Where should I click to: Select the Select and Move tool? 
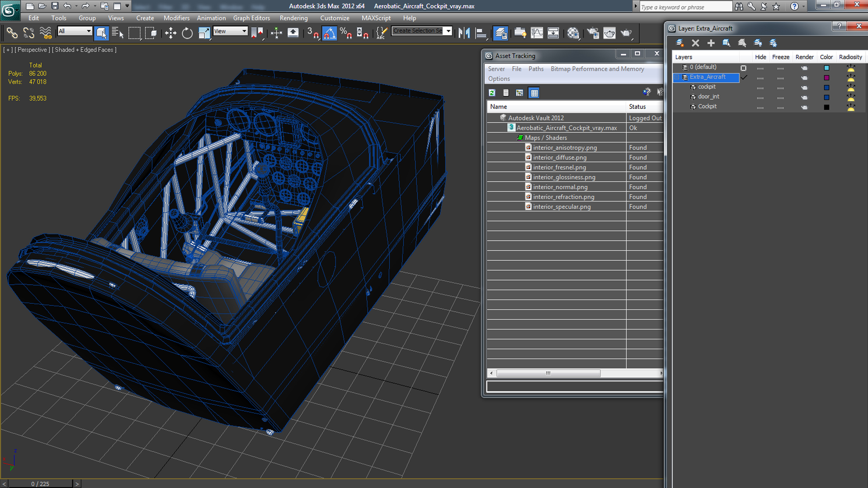(170, 33)
